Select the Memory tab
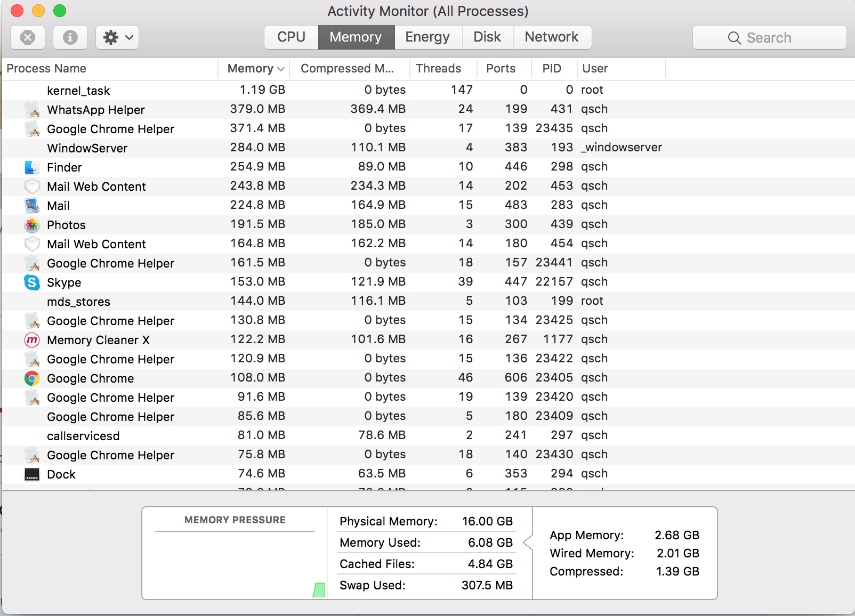Viewport: 855px width, 616px height. (x=356, y=37)
